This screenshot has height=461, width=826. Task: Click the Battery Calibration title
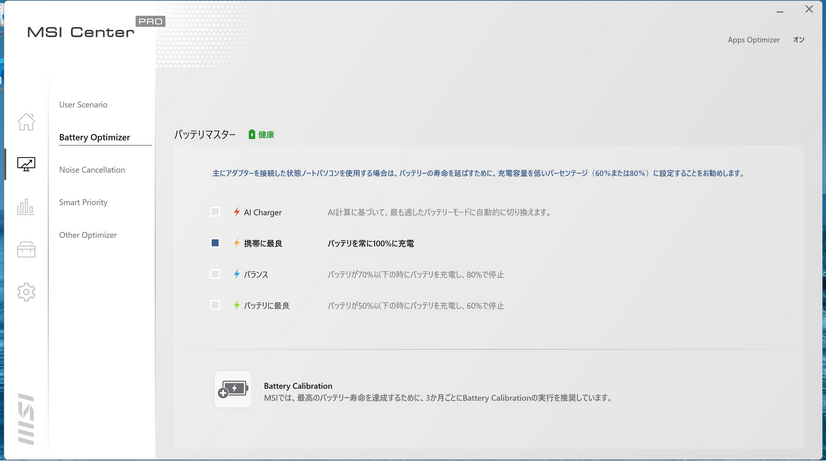[x=298, y=386]
